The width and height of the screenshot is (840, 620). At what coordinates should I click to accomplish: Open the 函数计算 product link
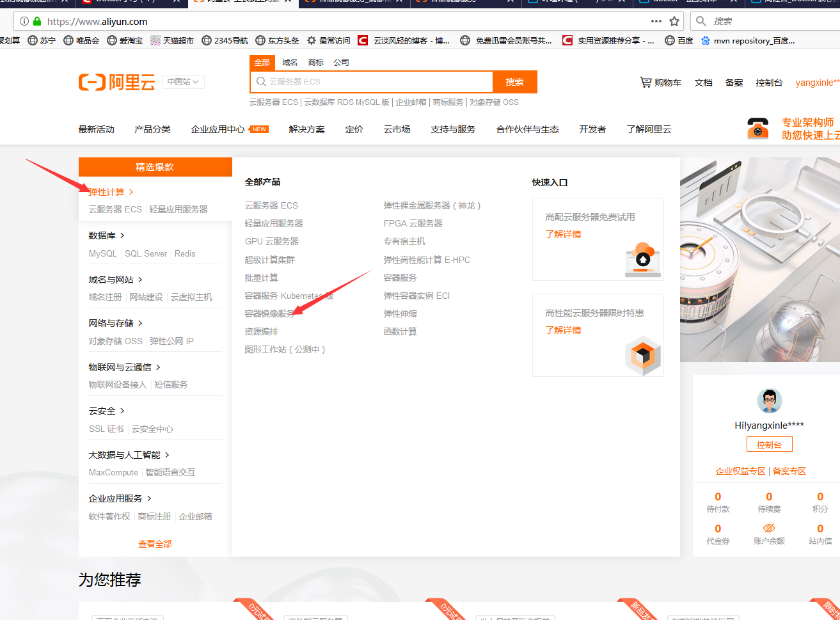tap(400, 331)
